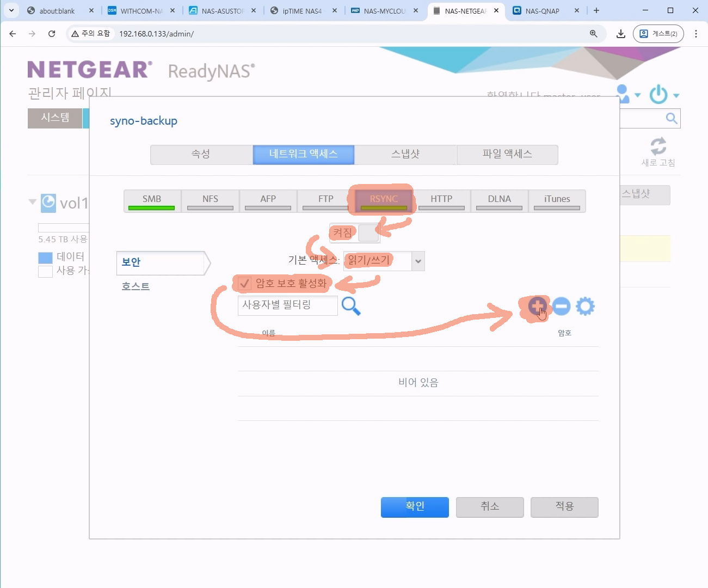Click the 확인 button
The width and height of the screenshot is (708, 588).
coord(415,507)
